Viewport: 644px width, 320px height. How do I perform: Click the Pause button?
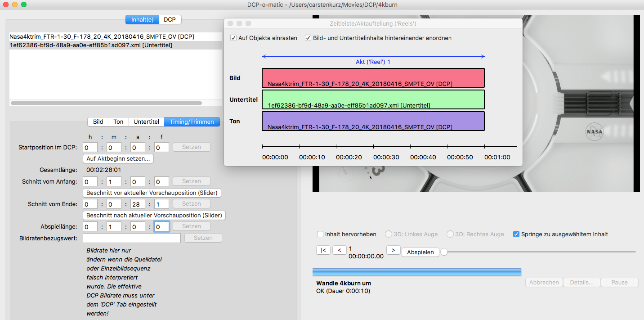pos(620,282)
